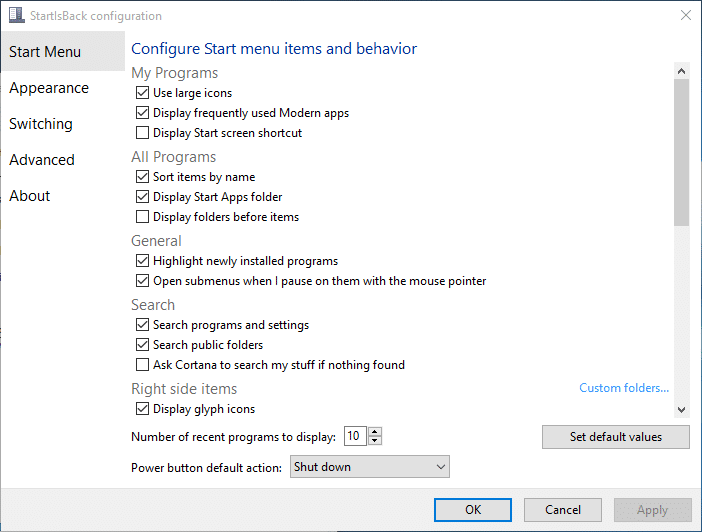
Task: Select the Start Menu tab
Action: [63, 51]
